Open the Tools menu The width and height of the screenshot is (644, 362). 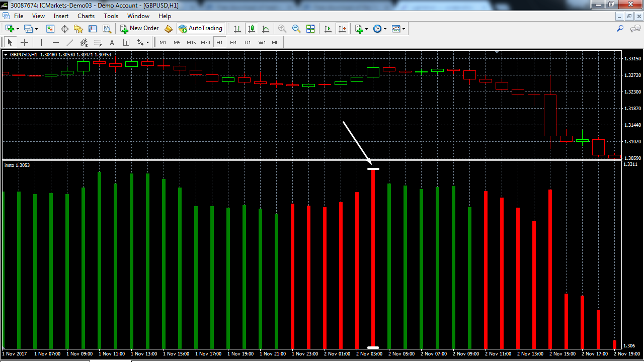pyautogui.click(x=111, y=16)
